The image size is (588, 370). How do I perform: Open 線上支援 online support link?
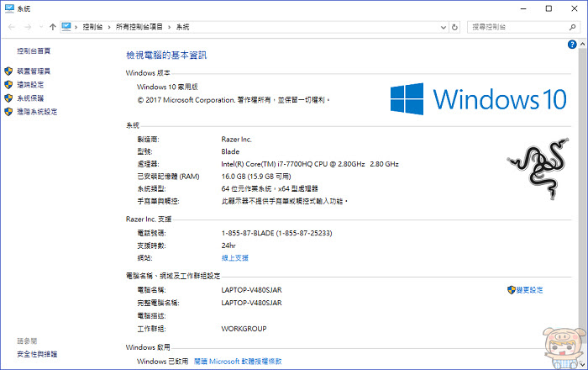235,258
